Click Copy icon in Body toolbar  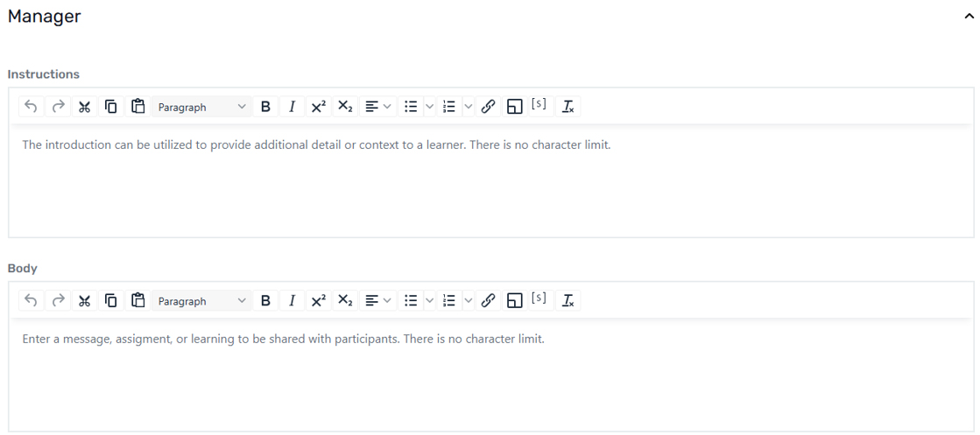point(111,301)
